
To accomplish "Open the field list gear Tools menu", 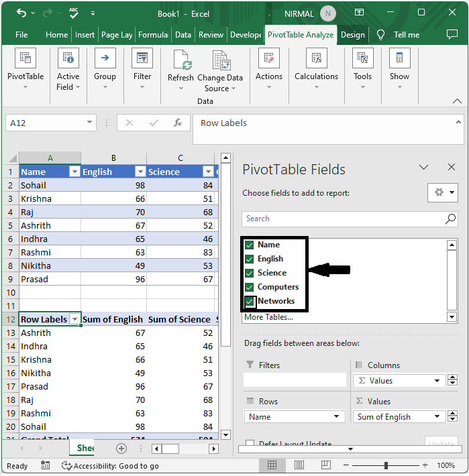I will [x=443, y=192].
